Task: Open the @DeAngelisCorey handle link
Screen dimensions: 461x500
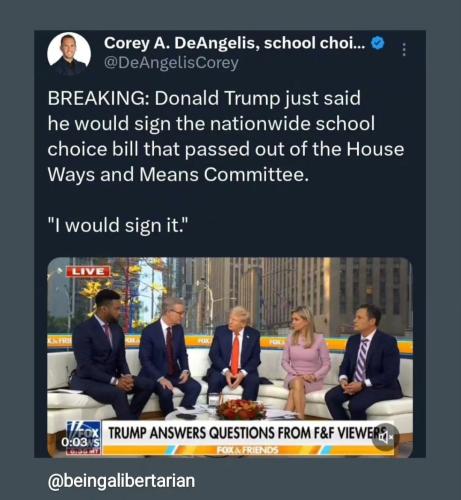Action: (x=171, y=63)
